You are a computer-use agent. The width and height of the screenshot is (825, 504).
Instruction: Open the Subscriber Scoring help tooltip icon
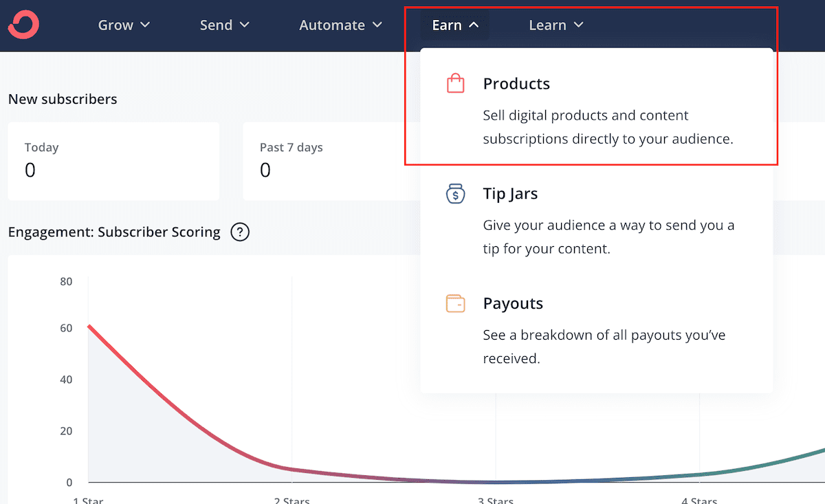click(239, 232)
